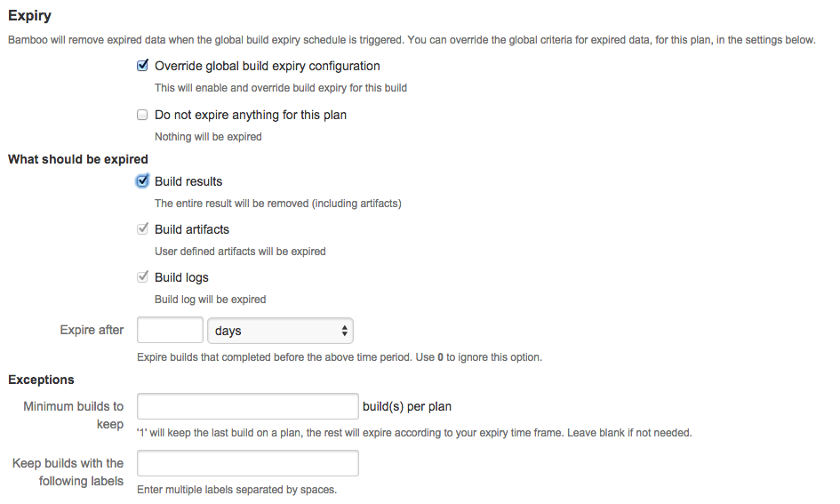Click the 'Expire after' field label
The image size is (840, 504).
click(92, 330)
